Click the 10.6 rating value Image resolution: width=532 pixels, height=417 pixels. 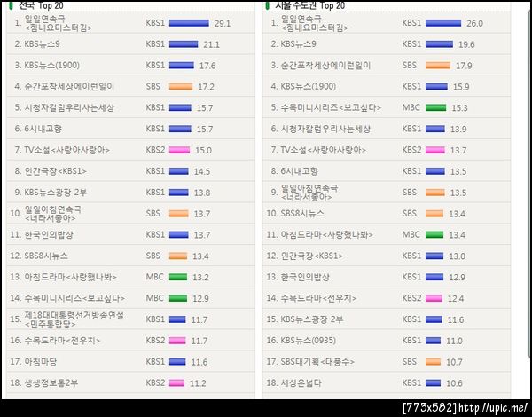click(454, 383)
